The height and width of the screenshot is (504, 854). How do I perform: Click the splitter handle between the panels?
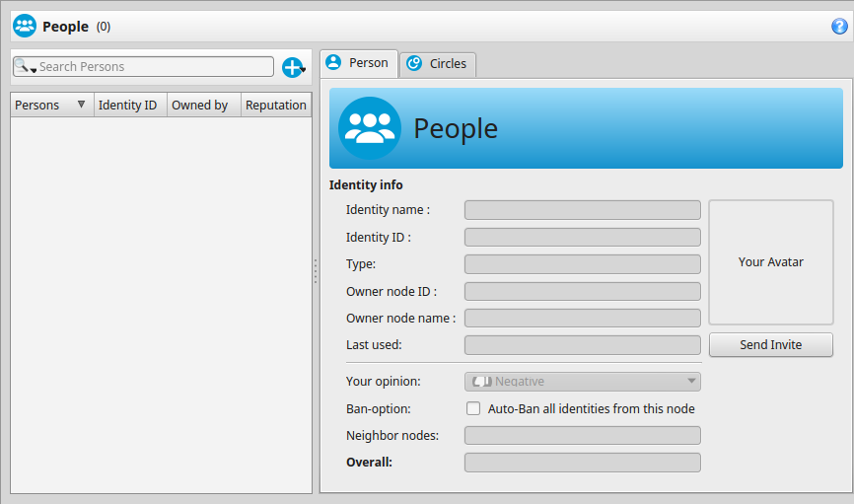pos(316,271)
